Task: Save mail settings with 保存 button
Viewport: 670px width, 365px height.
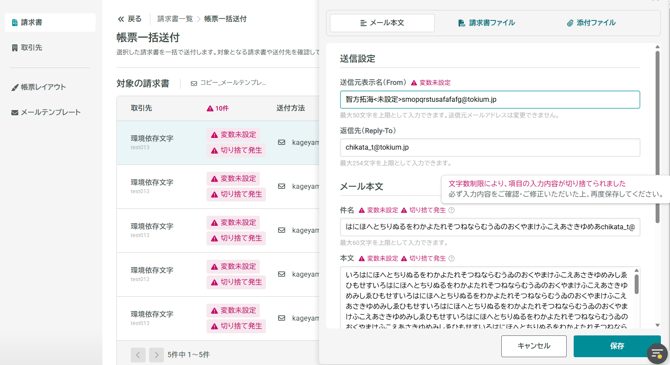Action: [x=617, y=346]
